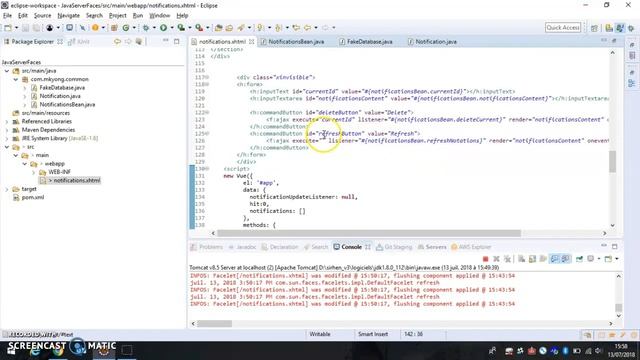Open the Source menu

click(x=42, y=16)
